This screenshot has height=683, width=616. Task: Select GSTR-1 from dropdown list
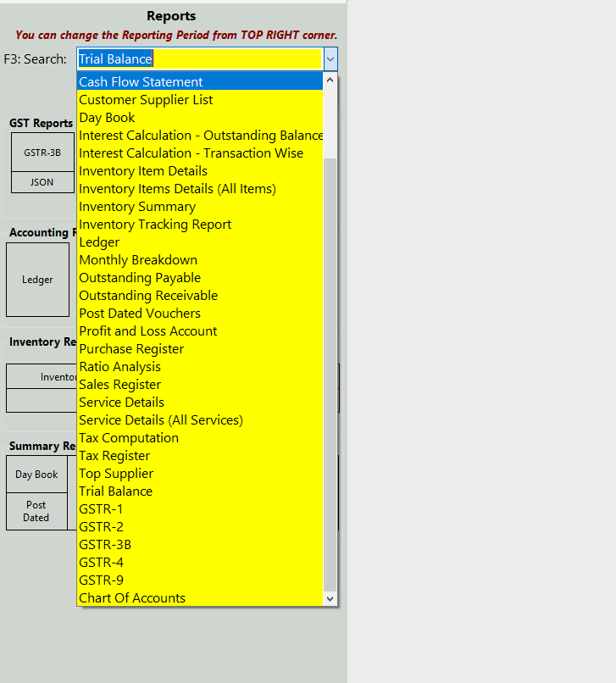coord(200,509)
